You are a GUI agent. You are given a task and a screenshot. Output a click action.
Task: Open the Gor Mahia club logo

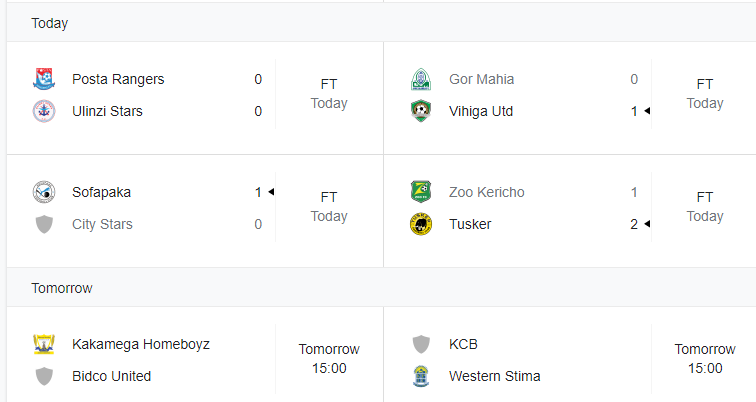[421, 79]
